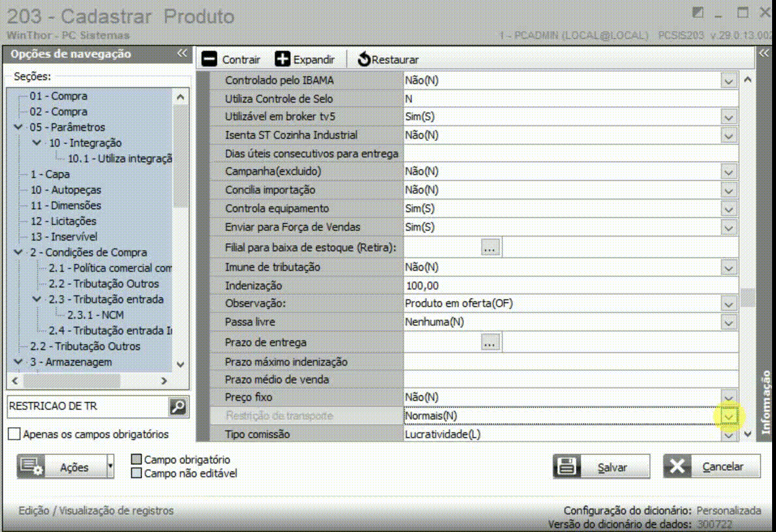Click the Campo não editável legend box

[x=136, y=473]
